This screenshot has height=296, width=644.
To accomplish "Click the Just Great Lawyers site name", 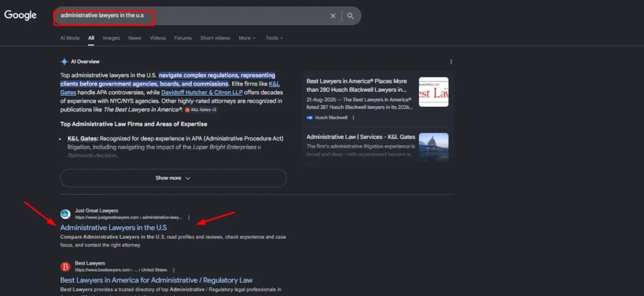I will tap(96, 211).
